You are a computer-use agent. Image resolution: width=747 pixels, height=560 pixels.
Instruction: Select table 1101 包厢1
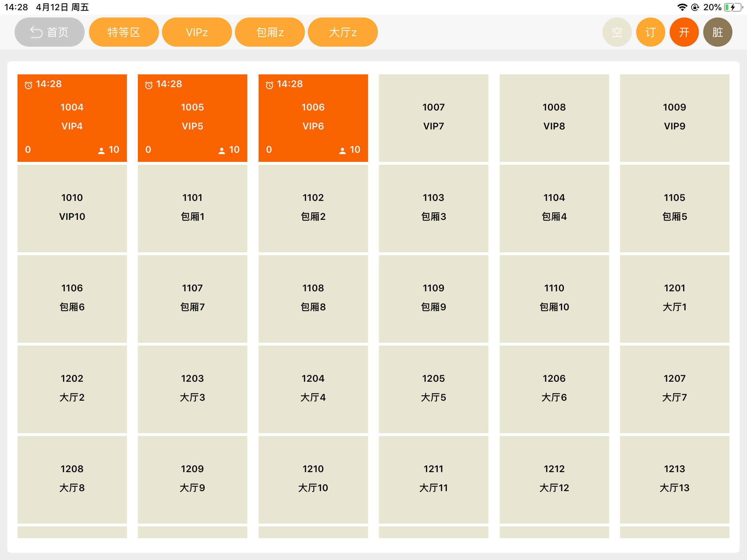pos(192,208)
